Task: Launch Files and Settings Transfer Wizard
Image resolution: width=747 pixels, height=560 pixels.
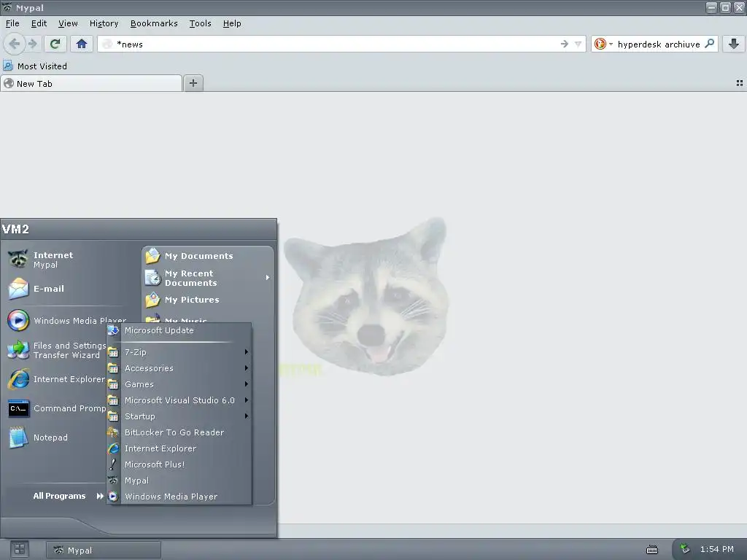Action: point(56,350)
